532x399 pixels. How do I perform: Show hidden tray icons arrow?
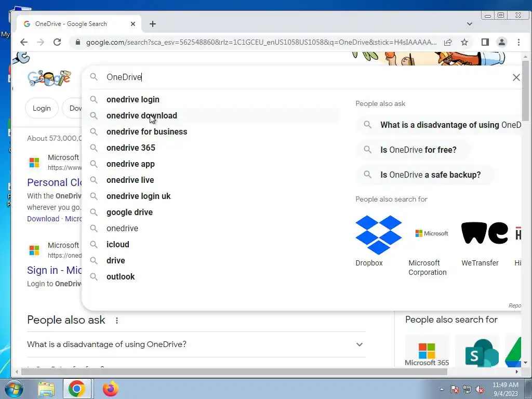pos(442,389)
